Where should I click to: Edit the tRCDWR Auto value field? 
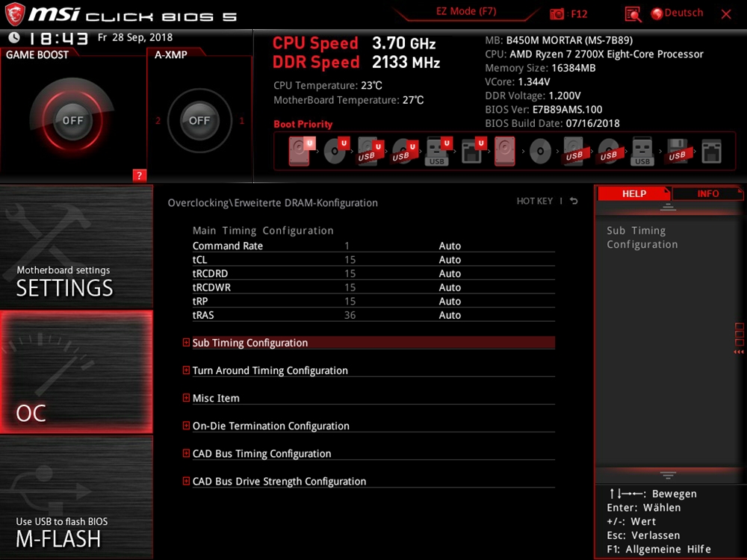pyautogui.click(x=450, y=287)
